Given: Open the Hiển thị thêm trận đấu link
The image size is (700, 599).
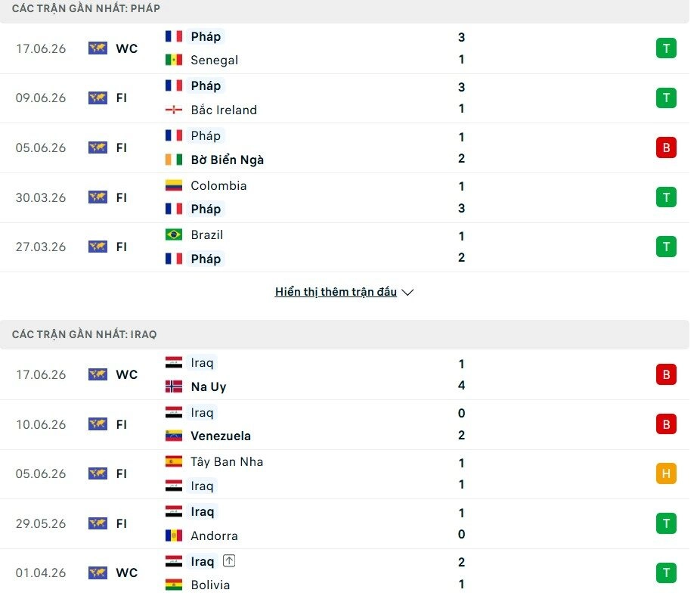Looking at the screenshot, I should 336,292.
